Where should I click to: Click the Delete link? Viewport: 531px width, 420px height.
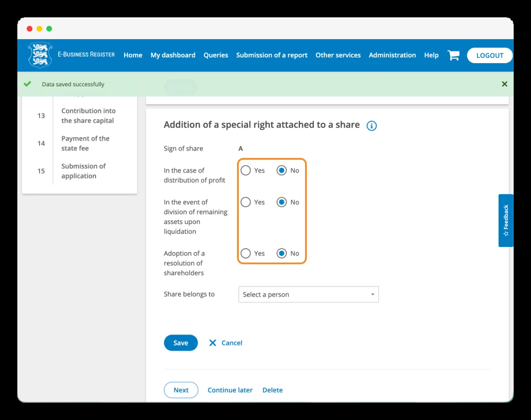pyautogui.click(x=272, y=390)
